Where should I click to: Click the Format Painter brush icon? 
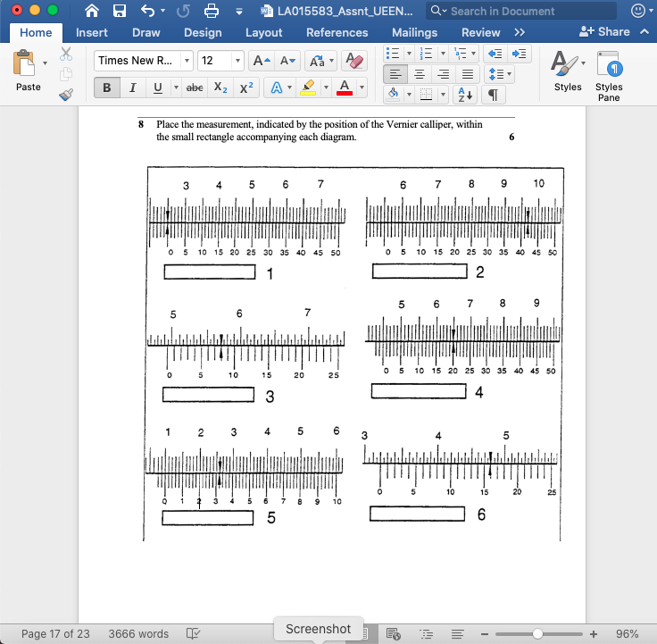(x=66, y=95)
